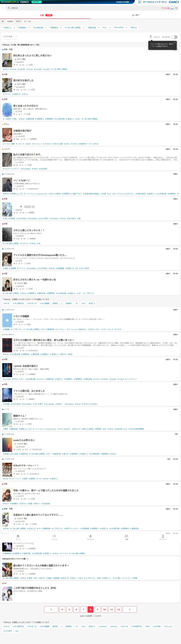Open the GMO apps grid icon
The image size is (181, 644).
coord(140,2)
